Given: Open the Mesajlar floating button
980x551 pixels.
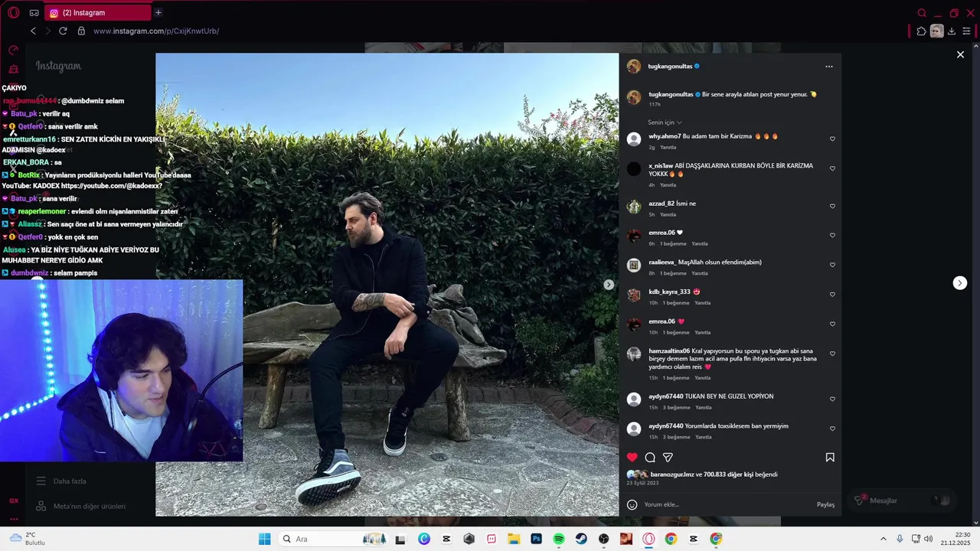Looking at the screenshot, I should 903,500.
